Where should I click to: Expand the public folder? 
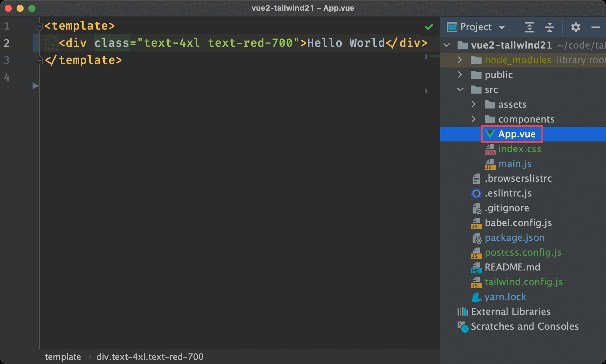(460, 75)
